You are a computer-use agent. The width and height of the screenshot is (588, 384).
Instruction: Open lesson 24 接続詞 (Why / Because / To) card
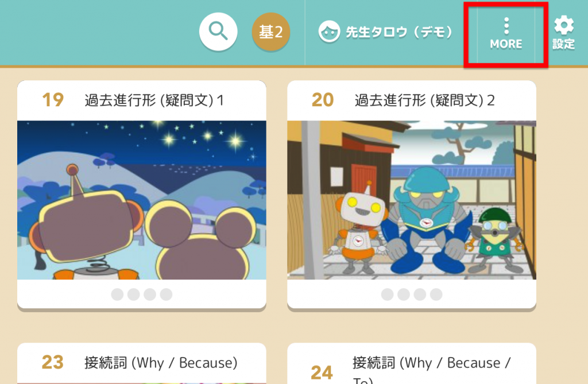[x=412, y=363]
